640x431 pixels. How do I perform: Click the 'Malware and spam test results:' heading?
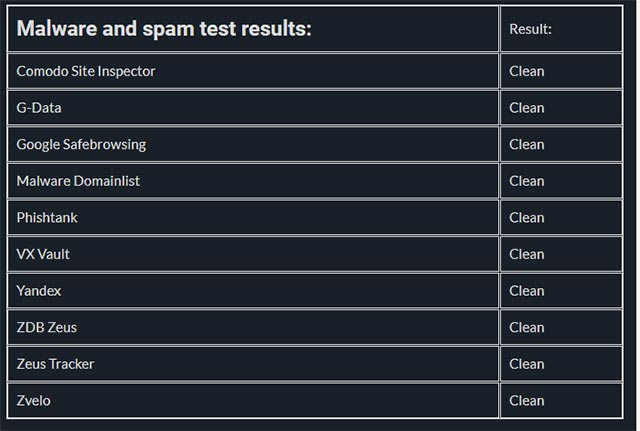pos(164,29)
